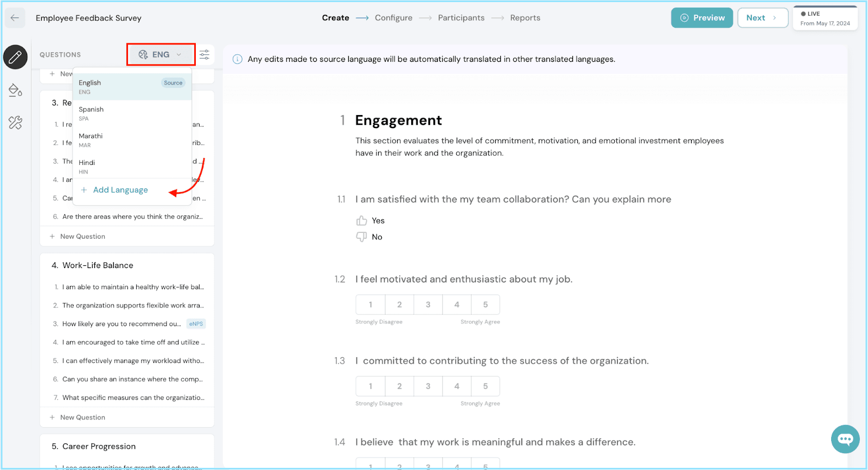Open the chat support bubble
This screenshot has height=470, width=868.
845,439
